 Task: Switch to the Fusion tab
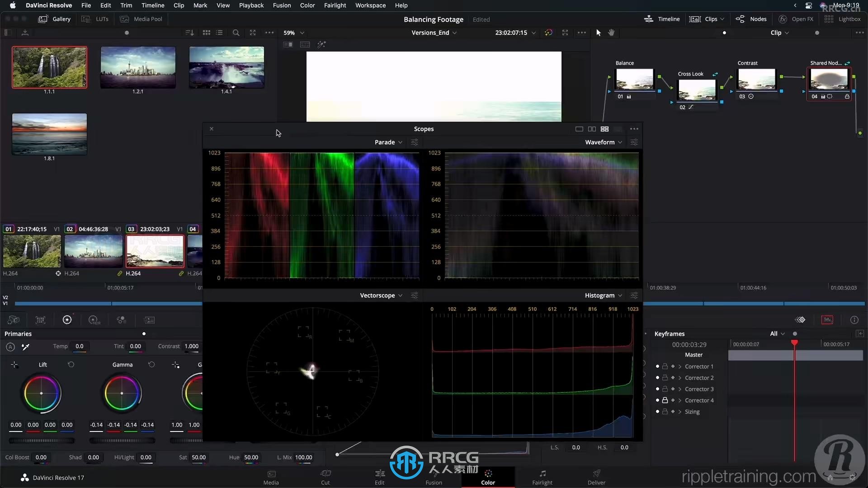point(434,477)
